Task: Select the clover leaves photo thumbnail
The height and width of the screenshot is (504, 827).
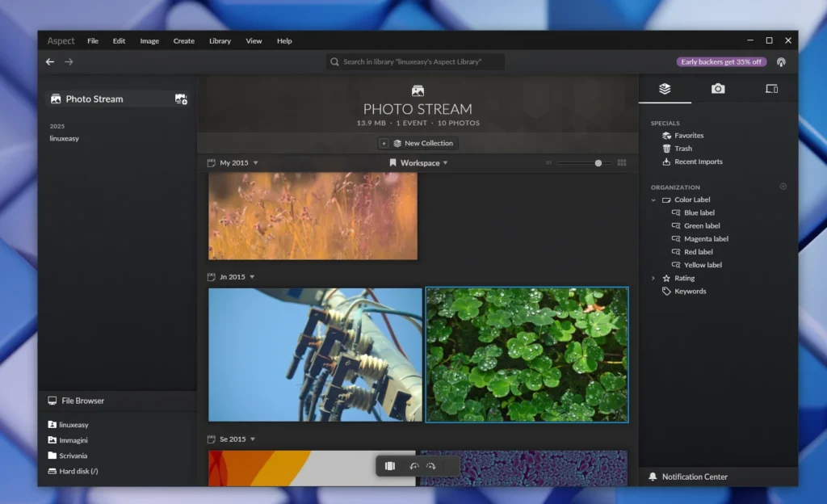Action: click(x=527, y=353)
